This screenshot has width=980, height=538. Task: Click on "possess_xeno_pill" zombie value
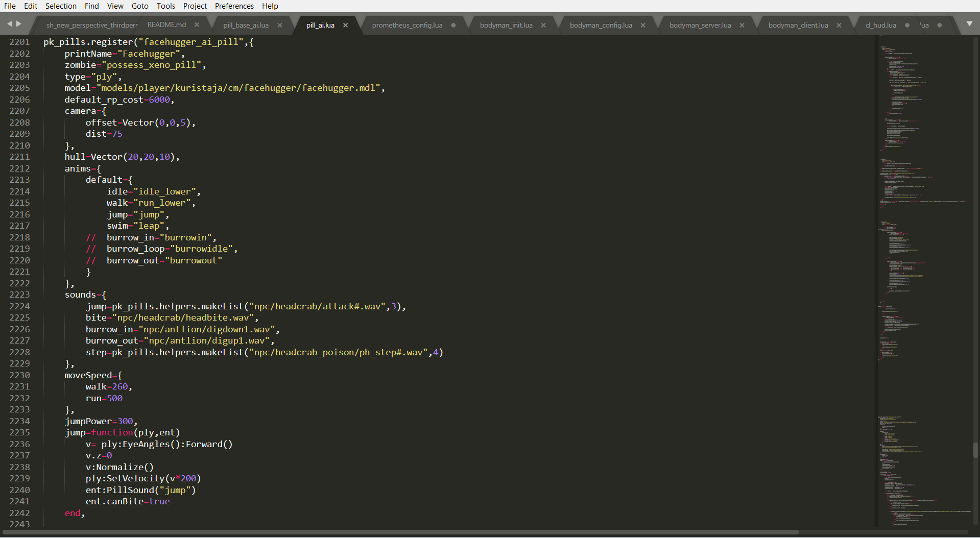[x=152, y=65]
